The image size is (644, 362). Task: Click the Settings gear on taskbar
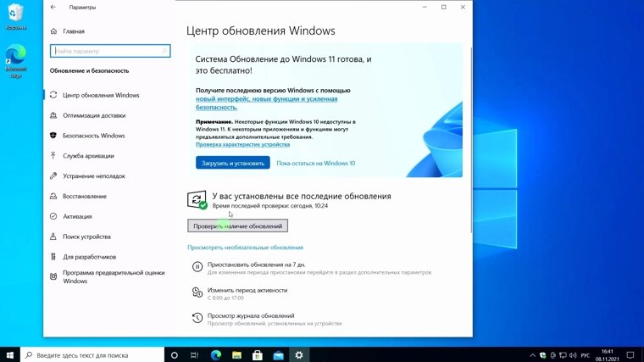tap(299, 355)
